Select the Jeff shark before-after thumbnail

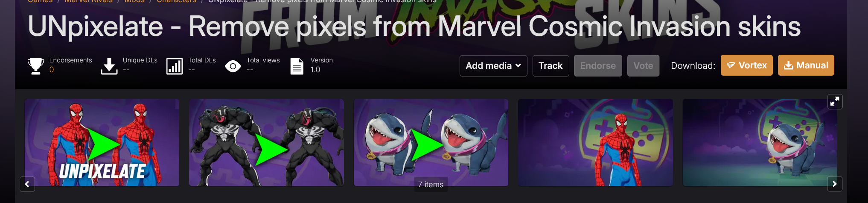tap(431, 143)
